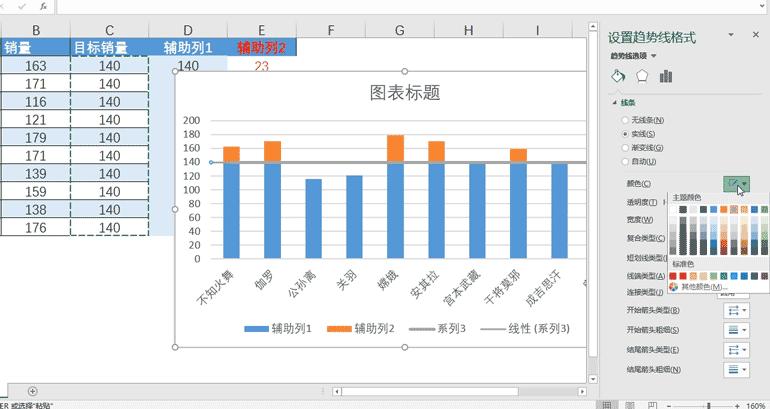This screenshot has width=770, height=409.
Task: Click red header cell 辅助列2
Action: [x=262, y=48]
